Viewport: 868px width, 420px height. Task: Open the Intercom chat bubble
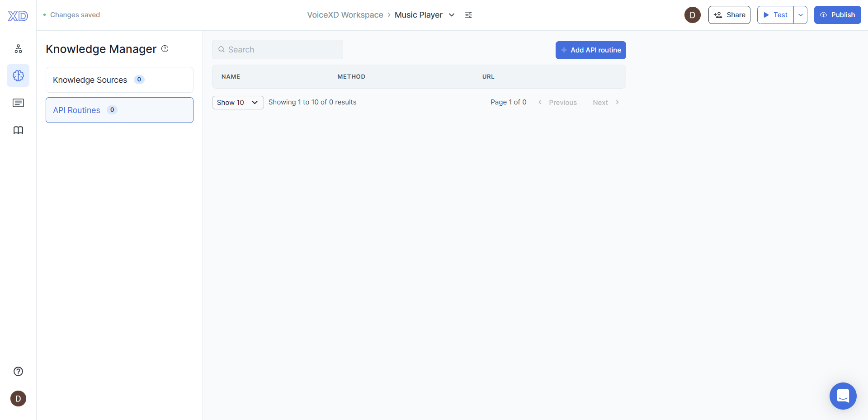point(843,396)
